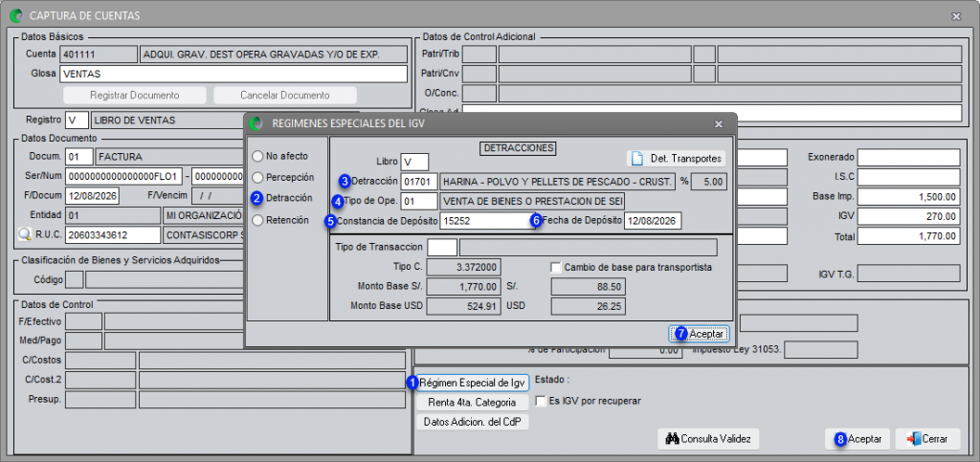980x462 pixels.
Task: Click HARINA - POLVO Y PELLETS description
Action: point(558,182)
